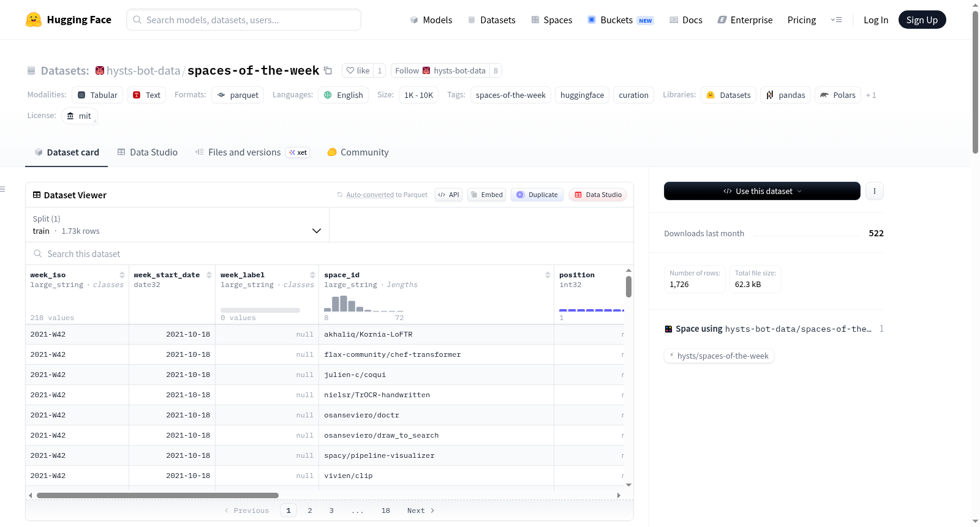Open Data Studio from viewer header

click(598, 195)
